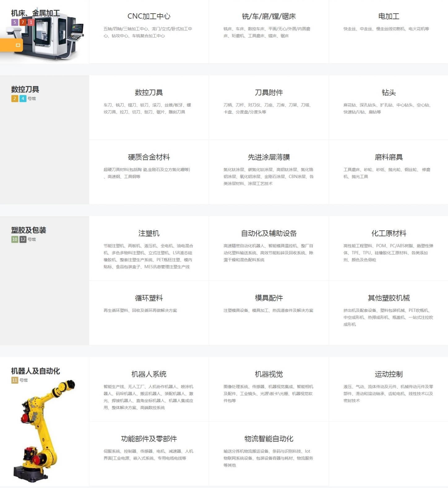448x488 pixels.
Task: Click the 机器视觉 category heading
Action: (269, 374)
